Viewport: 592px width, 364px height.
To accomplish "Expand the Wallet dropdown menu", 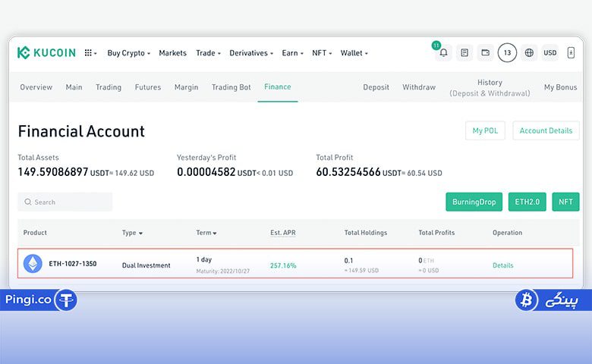I will (354, 53).
